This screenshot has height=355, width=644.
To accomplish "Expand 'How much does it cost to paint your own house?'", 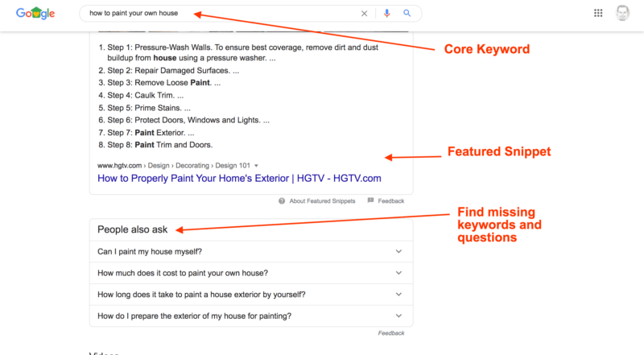I will point(251,273).
